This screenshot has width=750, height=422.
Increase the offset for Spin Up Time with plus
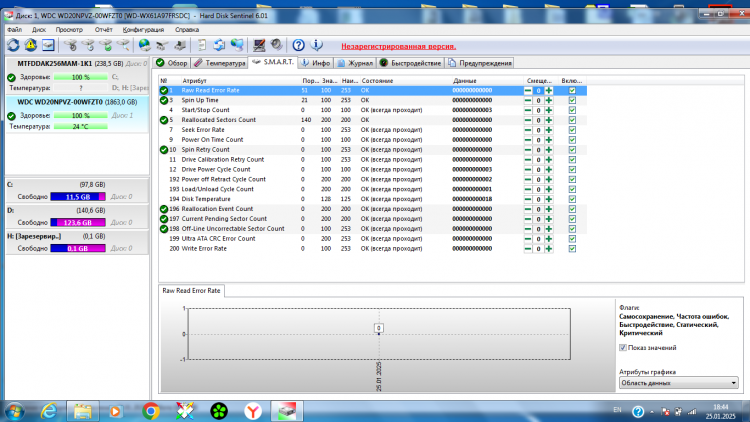point(549,100)
